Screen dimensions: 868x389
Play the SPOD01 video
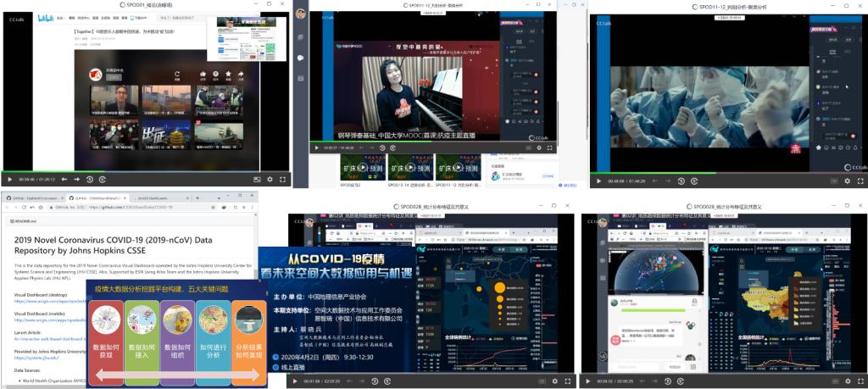tap(9, 180)
